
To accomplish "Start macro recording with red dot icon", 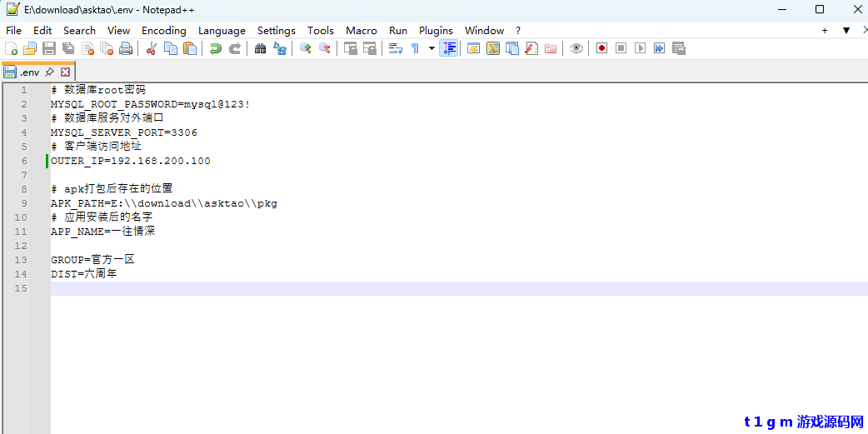I will pyautogui.click(x=601, y=49).
